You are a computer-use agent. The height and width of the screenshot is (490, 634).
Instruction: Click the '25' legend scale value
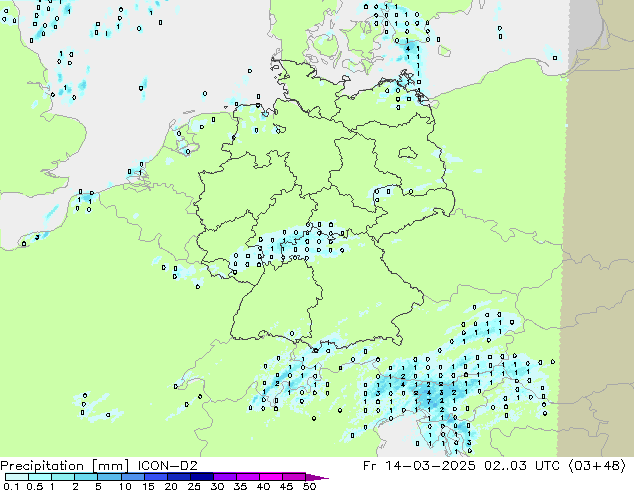click(194, 486)
